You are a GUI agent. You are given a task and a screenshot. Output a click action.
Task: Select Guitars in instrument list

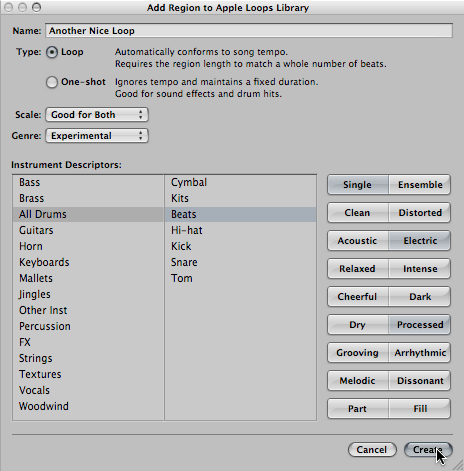click(88, 230)
